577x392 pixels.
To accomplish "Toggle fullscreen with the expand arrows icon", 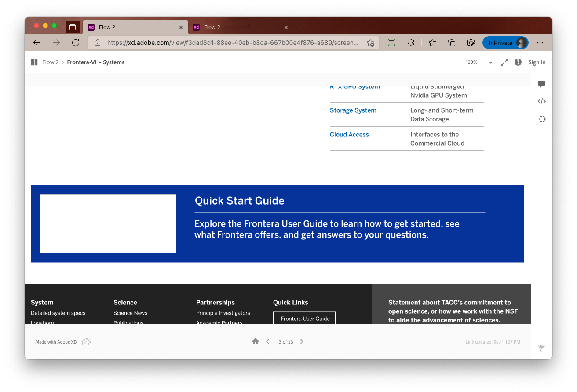I will (504, 62).
